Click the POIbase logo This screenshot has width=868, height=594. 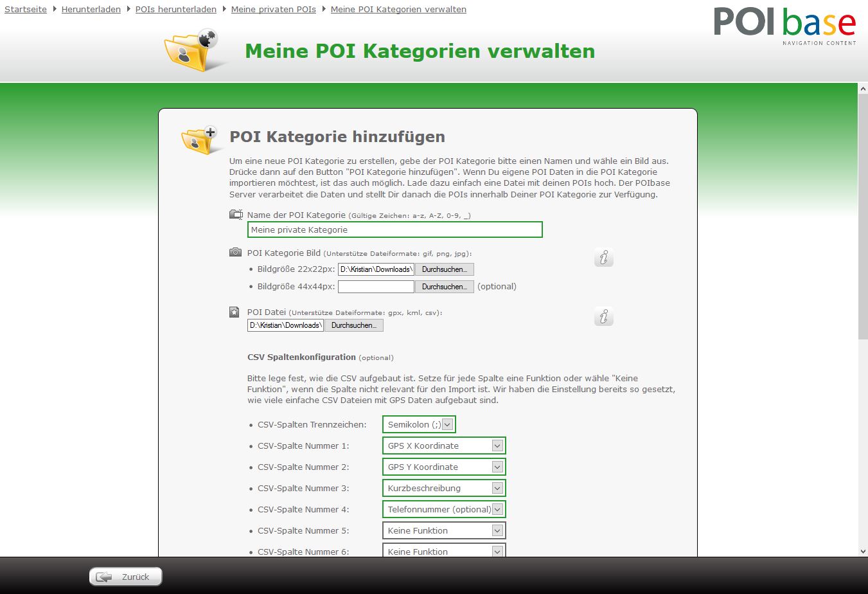[x=784, y=25]
